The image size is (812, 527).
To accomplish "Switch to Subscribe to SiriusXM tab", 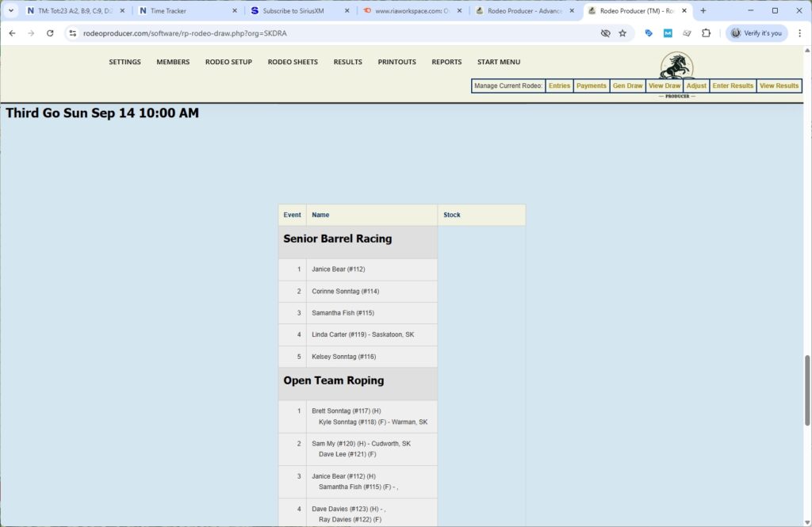I will 293,11.
